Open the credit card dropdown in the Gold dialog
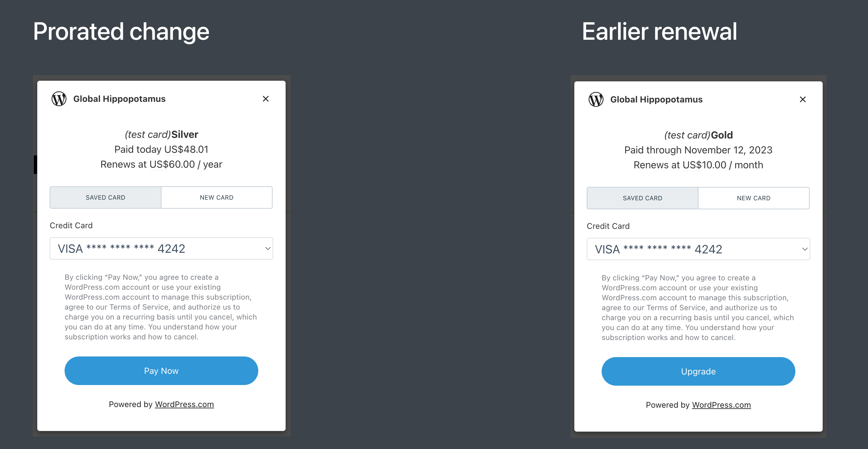The image size is (868, 449). (698, 249)
